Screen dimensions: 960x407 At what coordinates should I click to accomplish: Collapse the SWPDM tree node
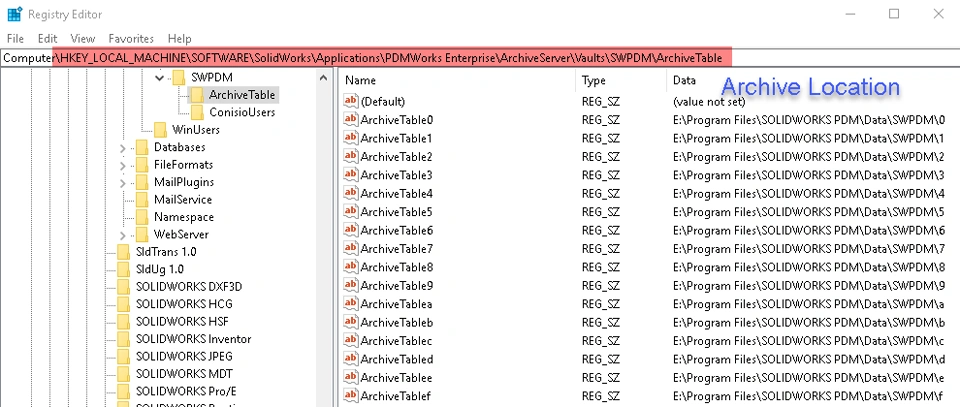pyautogui.click(x=159, y=77)
